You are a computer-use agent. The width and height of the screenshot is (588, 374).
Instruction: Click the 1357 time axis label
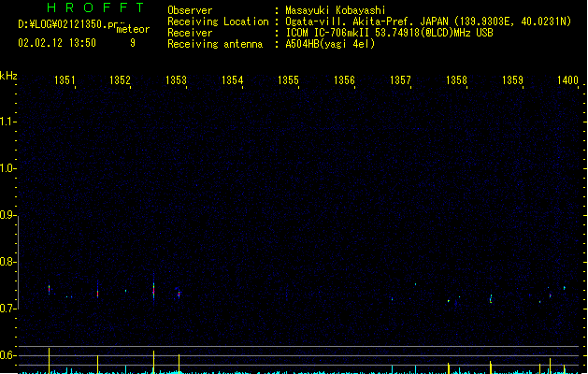click(400, 79)
